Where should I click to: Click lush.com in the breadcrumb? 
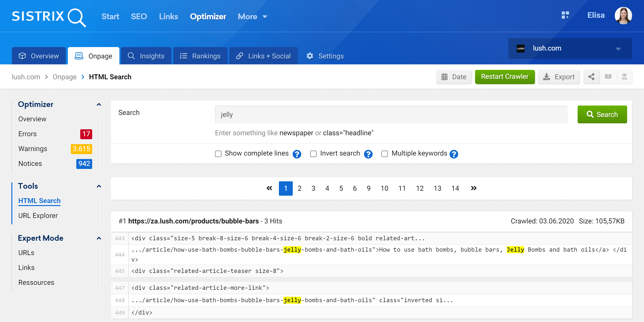[x=26, y=77]
